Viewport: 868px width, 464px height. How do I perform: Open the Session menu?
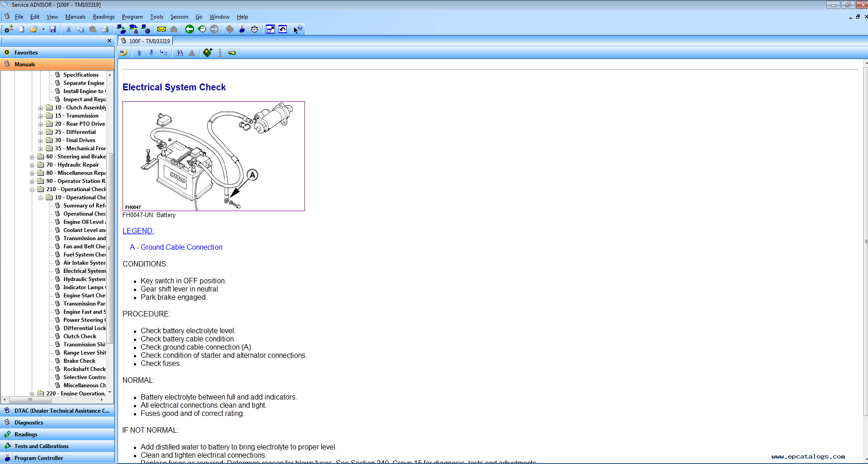179,17
